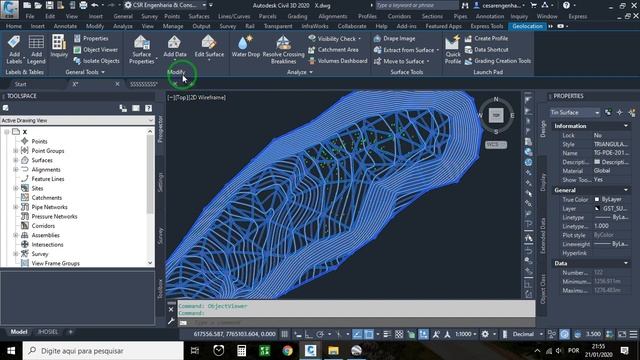The width and height of the screenshot is (640, 360).
Task: Open Grading Creation Tools
Action: tap(498, 61)
